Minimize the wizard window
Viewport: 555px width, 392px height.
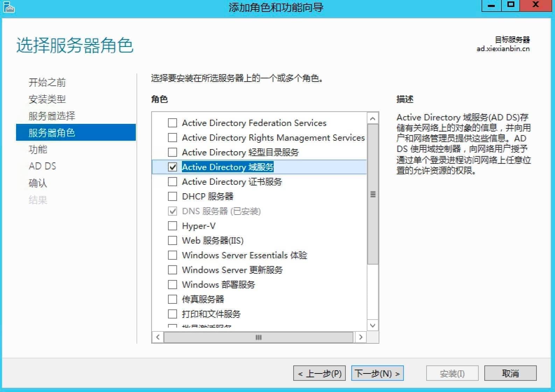point(491,6)
